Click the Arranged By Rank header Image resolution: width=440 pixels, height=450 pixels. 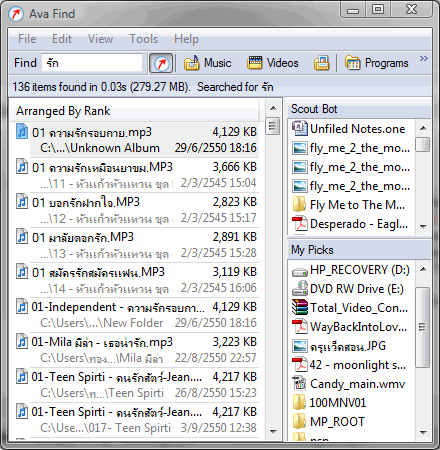pyautogui.click(x=135, y=111)
